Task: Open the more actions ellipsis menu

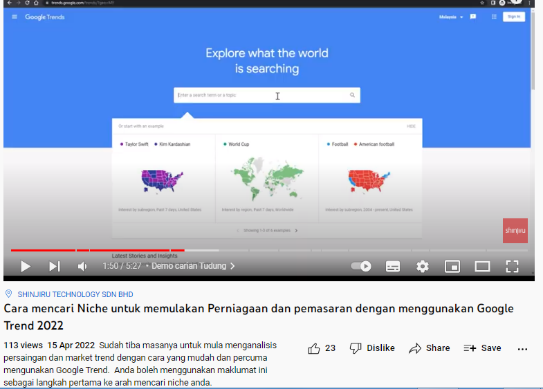Action: (x=522, y=349)
